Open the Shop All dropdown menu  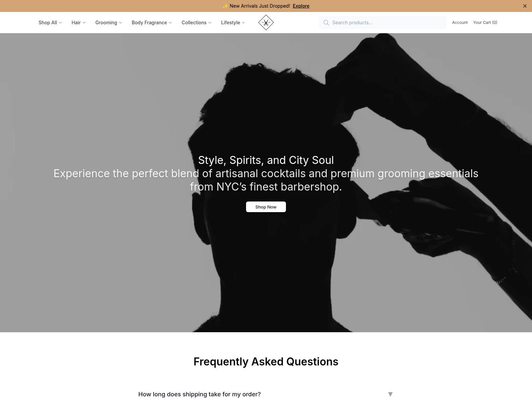coord(50,23)
